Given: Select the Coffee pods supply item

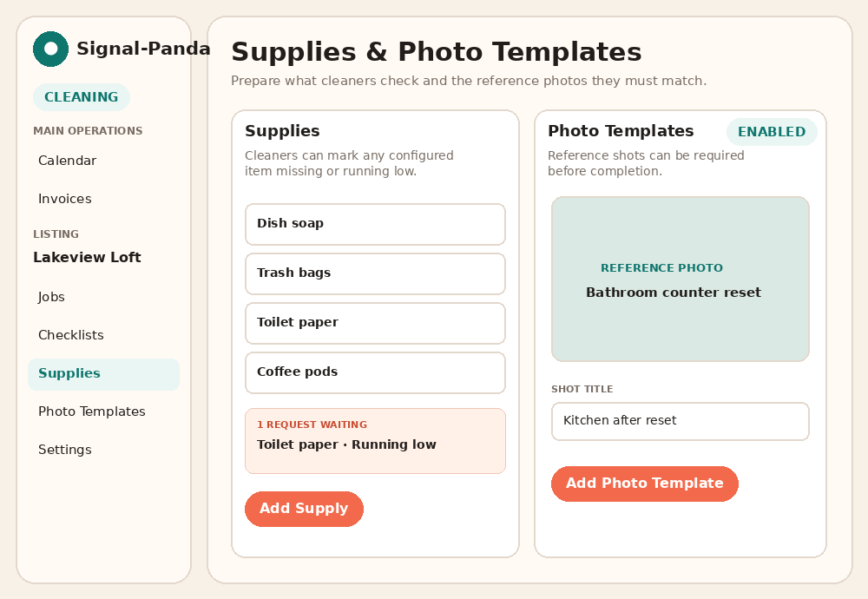Looking at the screenshot, I should tap(375, 372).
